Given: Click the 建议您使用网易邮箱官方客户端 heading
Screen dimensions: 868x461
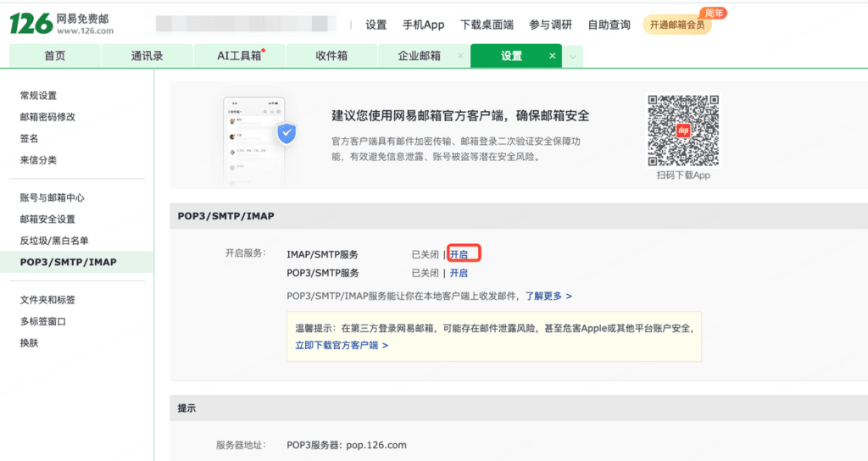Looking at the screenshot, I should (460, 115).
